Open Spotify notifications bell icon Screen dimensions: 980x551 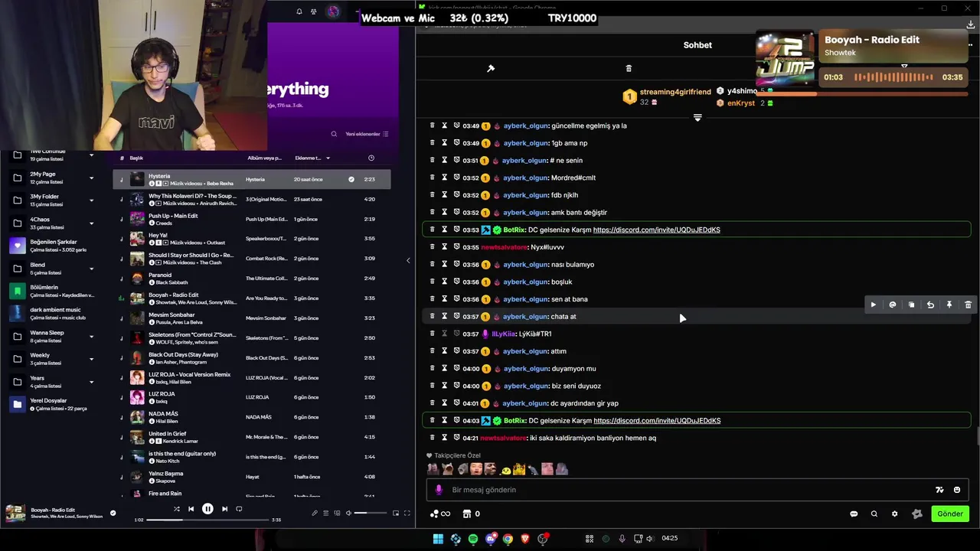click(x=299, y=11)
